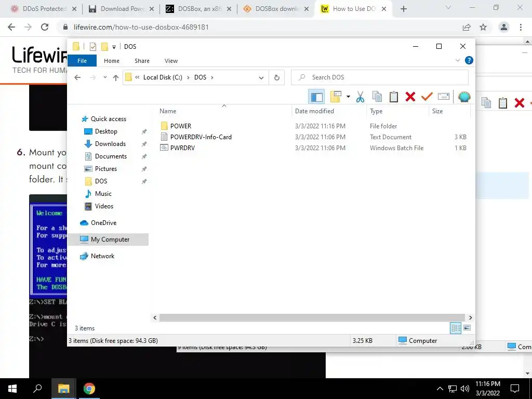Open Downloads in the navigation pane
This screenshot has width=532, height=399.
[110, 144]
